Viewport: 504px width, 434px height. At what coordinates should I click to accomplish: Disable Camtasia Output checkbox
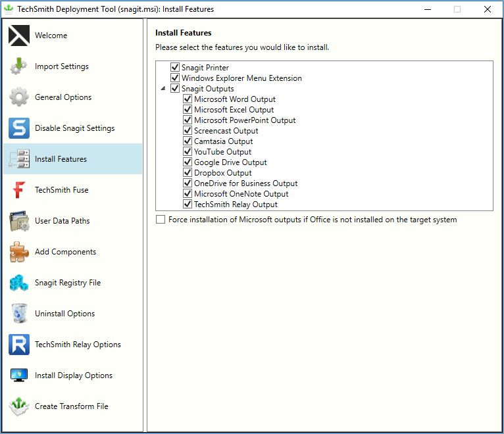tap(188, 141)
